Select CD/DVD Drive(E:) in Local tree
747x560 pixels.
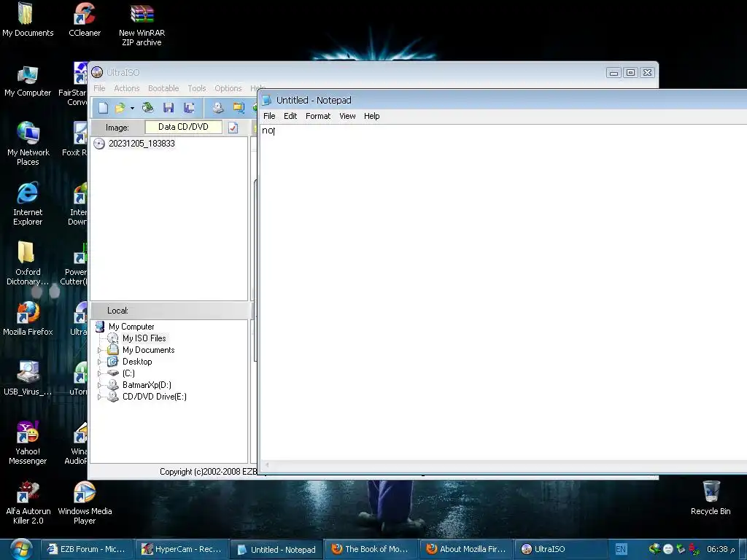click(x=155, y=397)
